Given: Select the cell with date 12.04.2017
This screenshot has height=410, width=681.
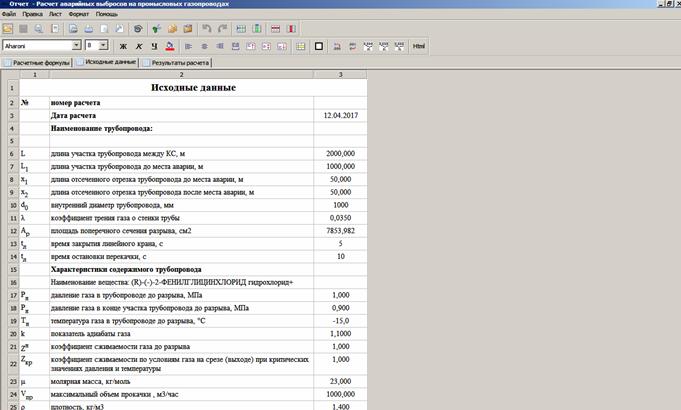Looking at the screenshot, I should pos(340,115).
